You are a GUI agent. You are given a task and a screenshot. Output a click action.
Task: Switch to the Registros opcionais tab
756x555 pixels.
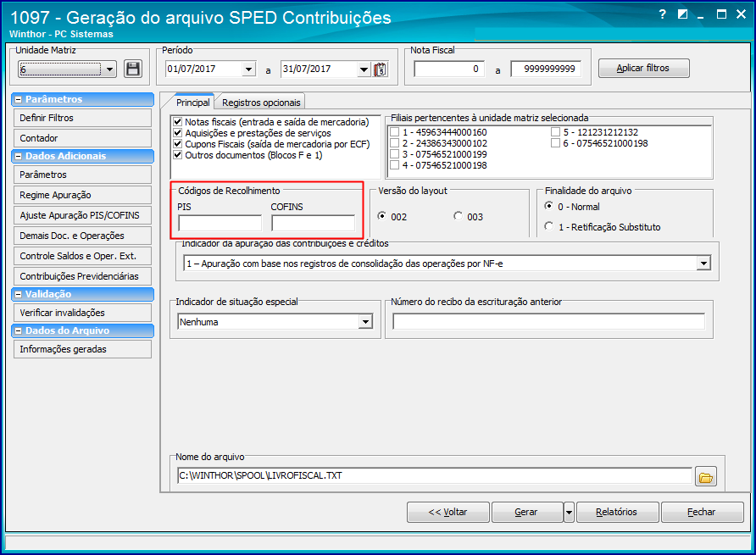(261, 103)
